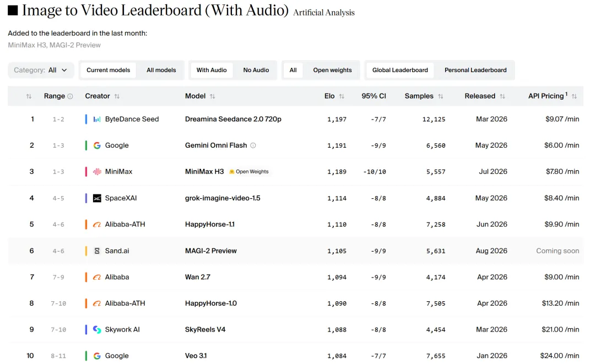Sort table by Released arrows
Viewport: 595px width, 364px height.
click(x=502, y=96)
